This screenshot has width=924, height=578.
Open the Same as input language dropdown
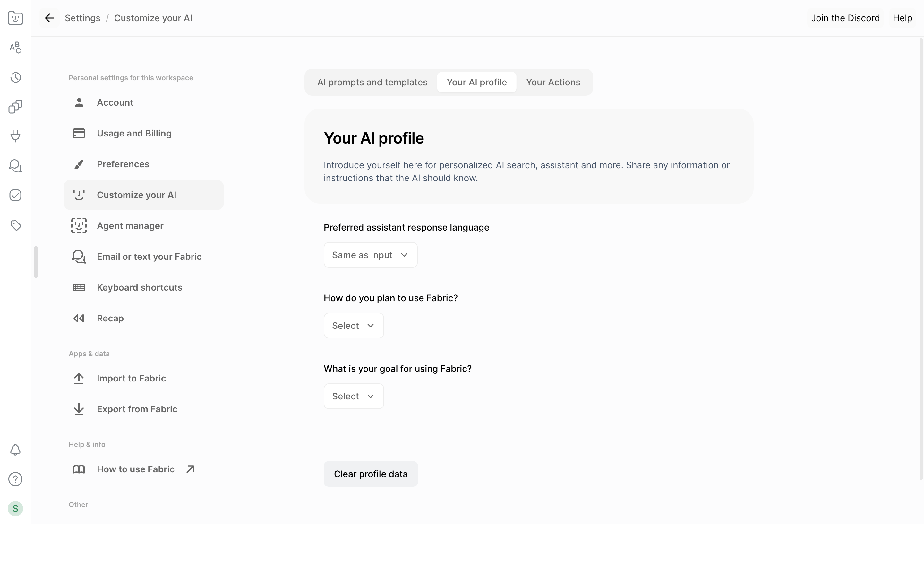[370, 255]
